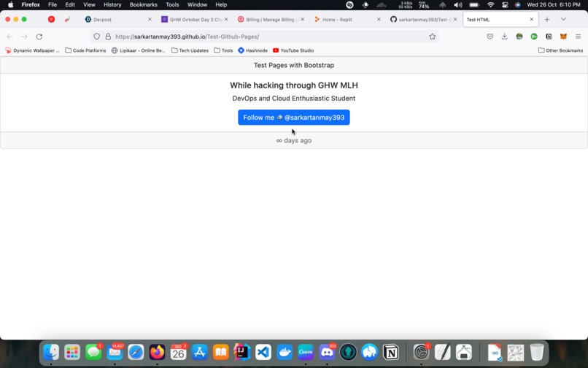Open Dynamic Wallpaper bookmark
This screenshot has height=368, width=588.
point(32,50)
